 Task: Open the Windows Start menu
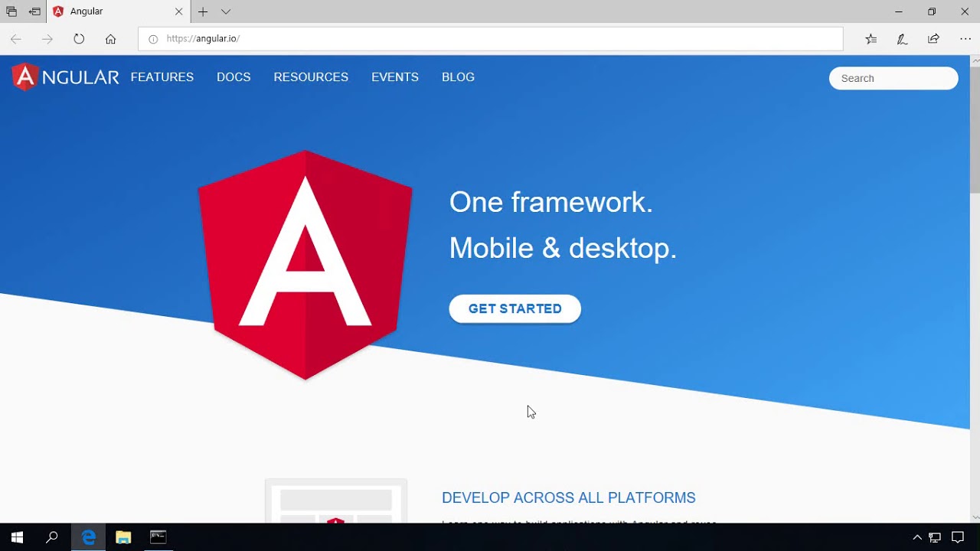point(17,537)
